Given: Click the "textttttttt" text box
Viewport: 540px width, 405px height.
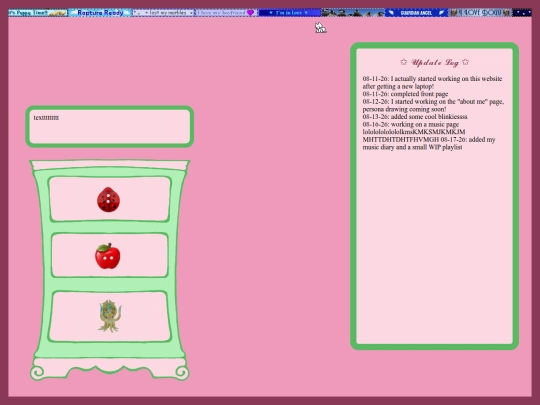Looking at the screenshot, I should pos(110,127).
